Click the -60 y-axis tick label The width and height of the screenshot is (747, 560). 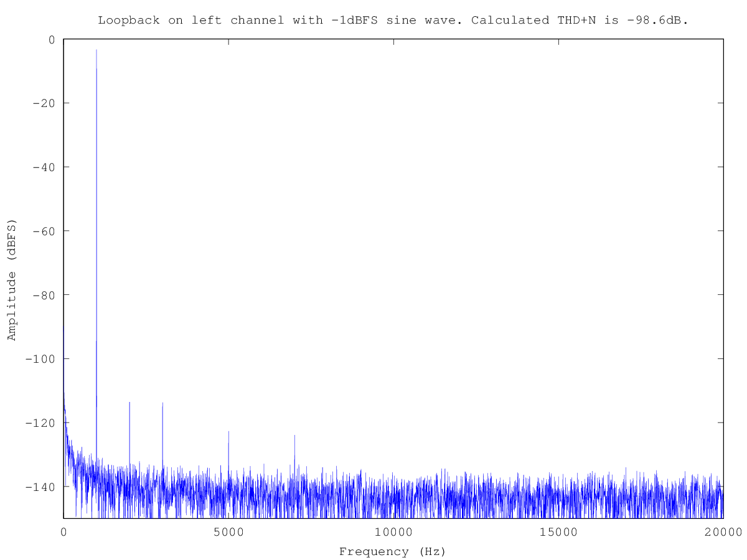pos(44,231)
